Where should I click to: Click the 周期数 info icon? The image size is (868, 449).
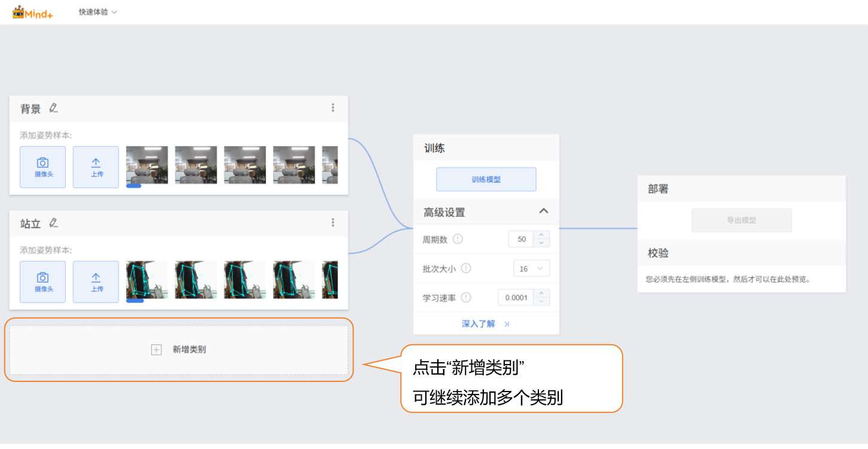pyautogui.click(x=458, y=239)
